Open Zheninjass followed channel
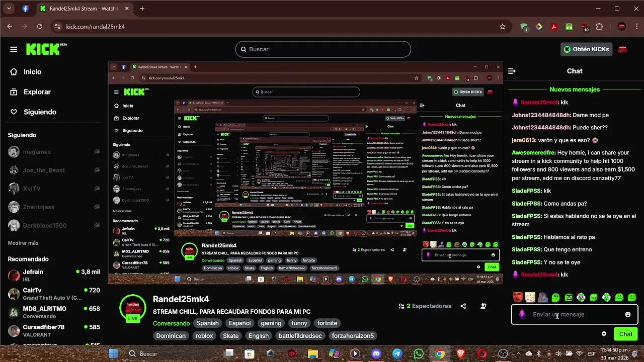This screenshot has width=644, height=362. [54, 207]
